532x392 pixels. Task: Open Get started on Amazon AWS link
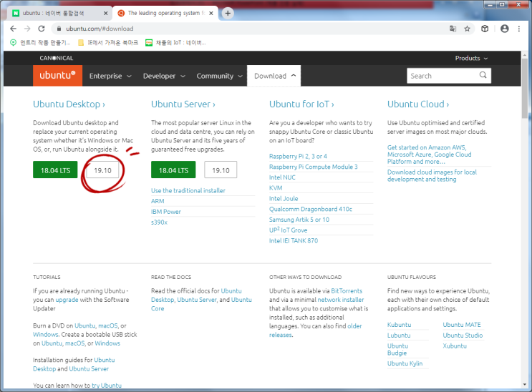pos(429,155)
